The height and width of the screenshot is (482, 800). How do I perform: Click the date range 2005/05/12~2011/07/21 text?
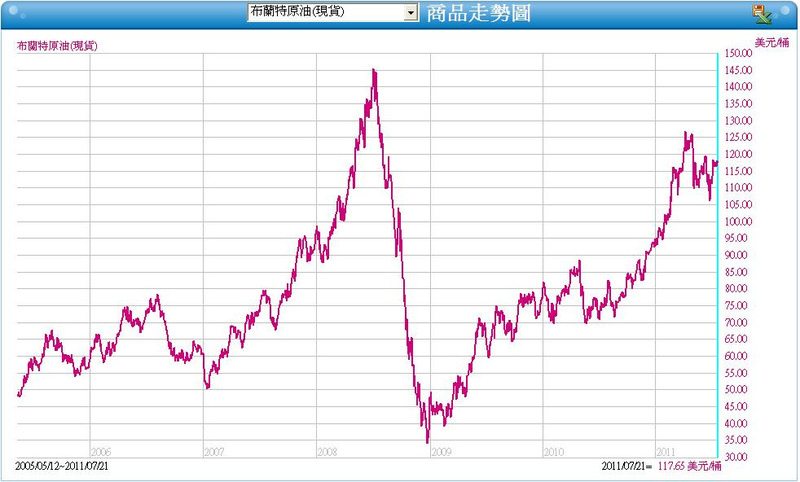62,466
